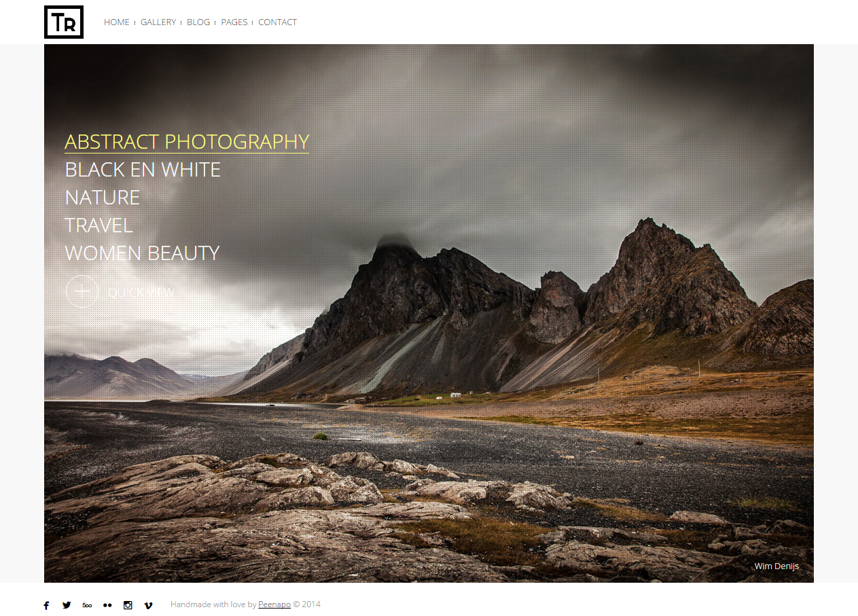This screenshot has width=858, height=616.
Task: Open the Instagram icon in footer
Action: point(128,605)
